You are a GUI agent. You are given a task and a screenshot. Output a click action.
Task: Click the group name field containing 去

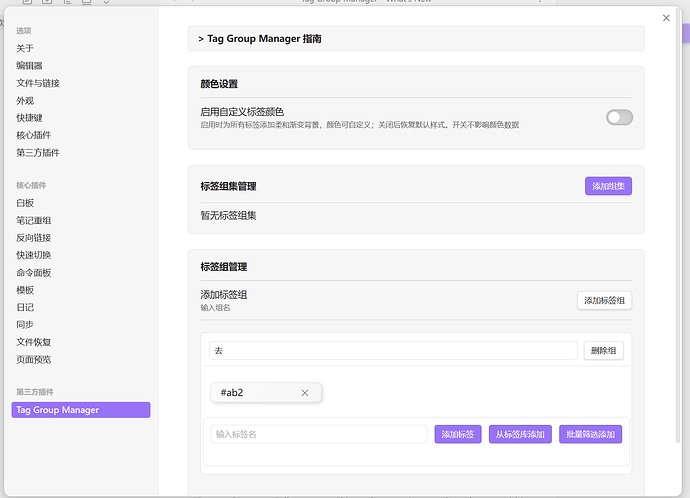(393, 351)
